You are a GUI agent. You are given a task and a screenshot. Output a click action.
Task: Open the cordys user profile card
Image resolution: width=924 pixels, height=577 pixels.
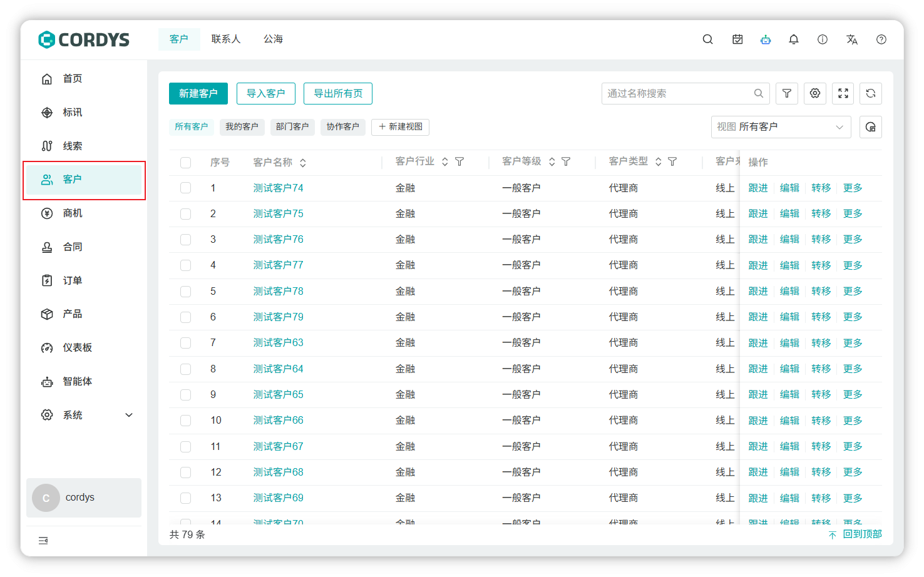[x=84, y=498]
